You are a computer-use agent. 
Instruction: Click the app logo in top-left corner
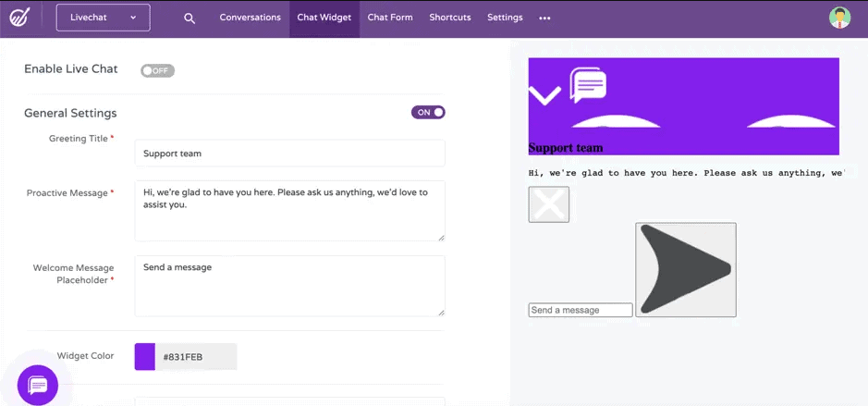(19, 18)
